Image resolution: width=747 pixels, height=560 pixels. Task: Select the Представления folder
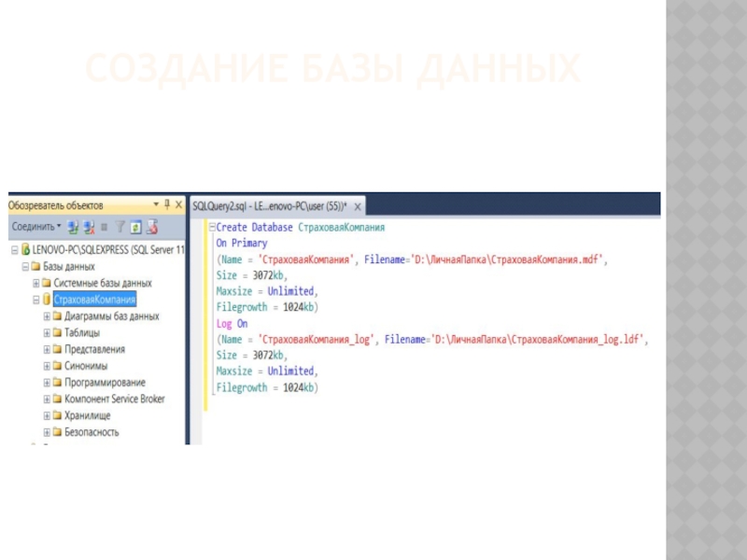click(94, 349)
